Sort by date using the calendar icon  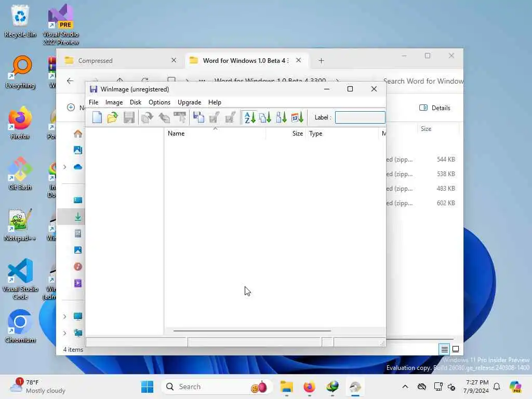pos(297,117)
